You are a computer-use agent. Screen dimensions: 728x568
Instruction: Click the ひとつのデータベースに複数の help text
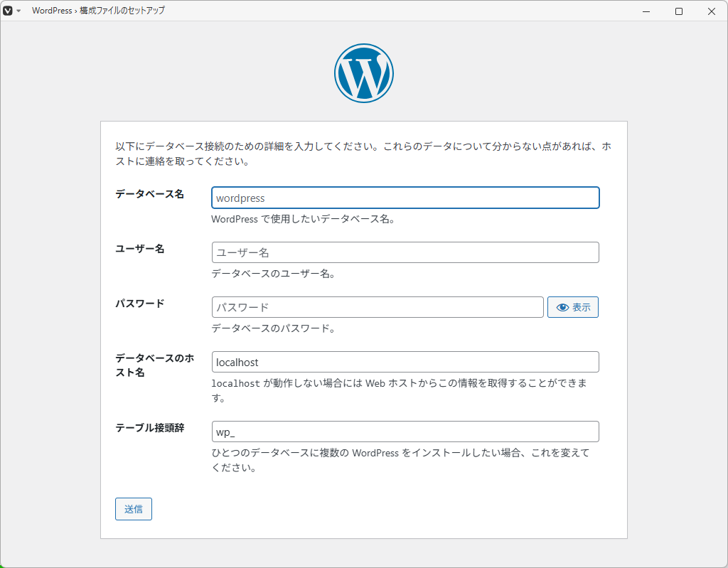[x=401, y=460]
